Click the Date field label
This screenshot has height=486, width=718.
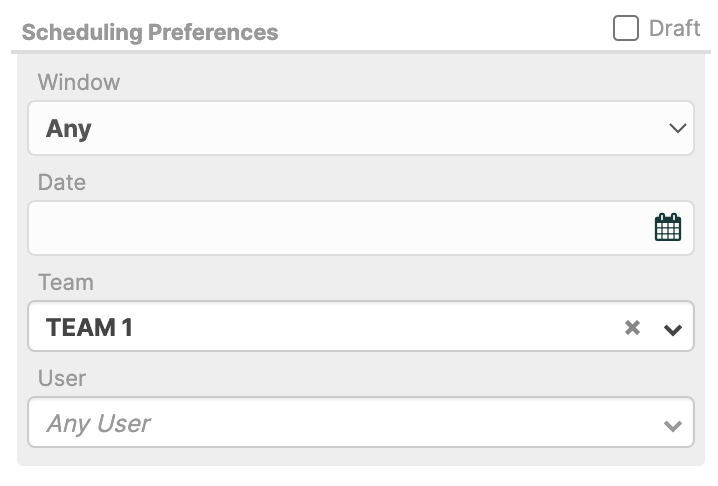(x=62, y=182)
